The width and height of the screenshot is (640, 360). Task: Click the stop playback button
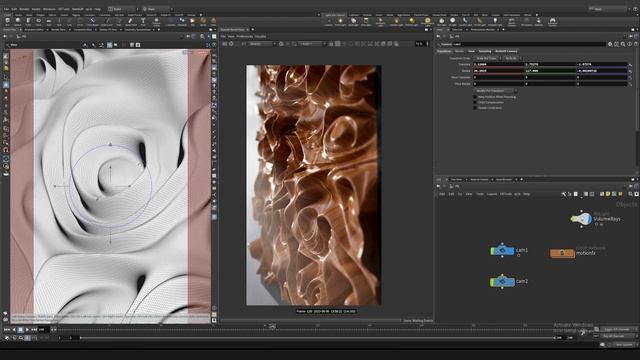coord(20,329)
